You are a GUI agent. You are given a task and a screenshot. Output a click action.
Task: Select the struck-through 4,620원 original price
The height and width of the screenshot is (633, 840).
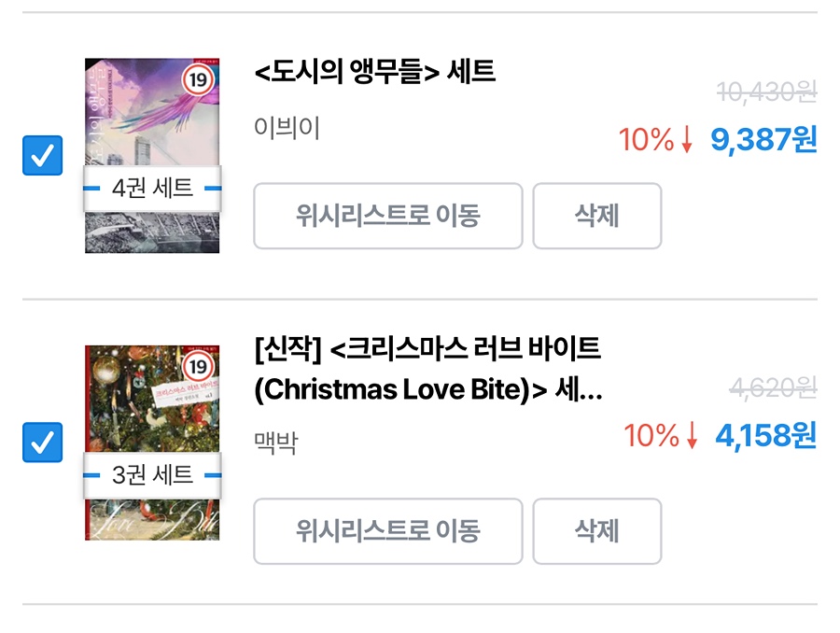point(772,387)
